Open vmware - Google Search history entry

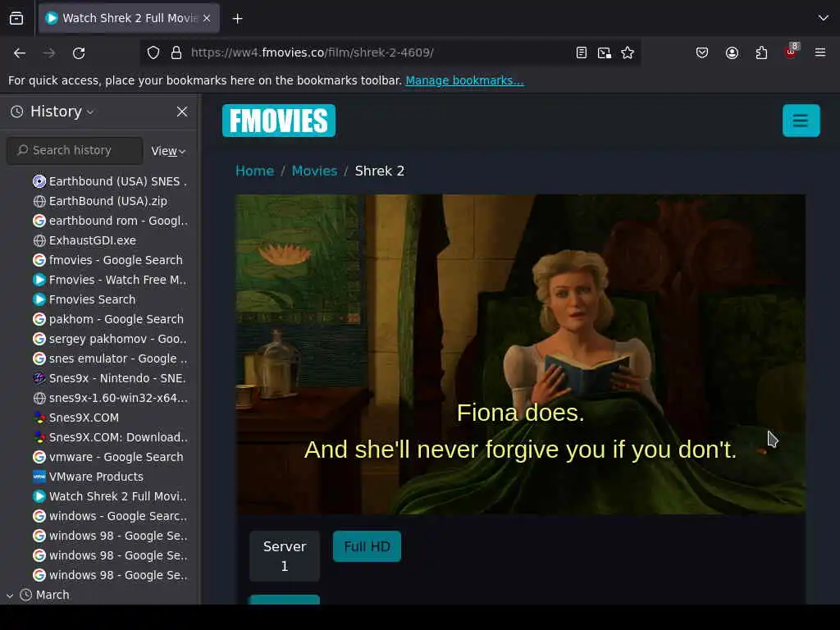pyautogui.click(x=108, y=457)
